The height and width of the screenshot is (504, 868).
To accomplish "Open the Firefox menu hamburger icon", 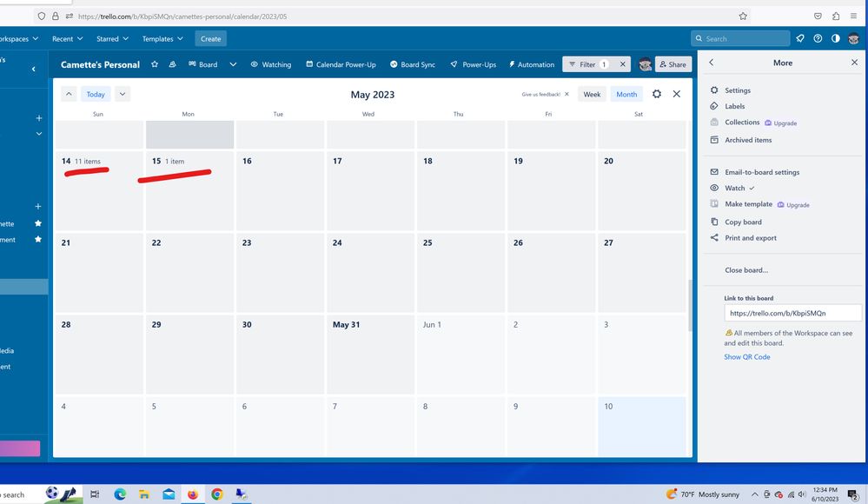I will coord(853,16).
